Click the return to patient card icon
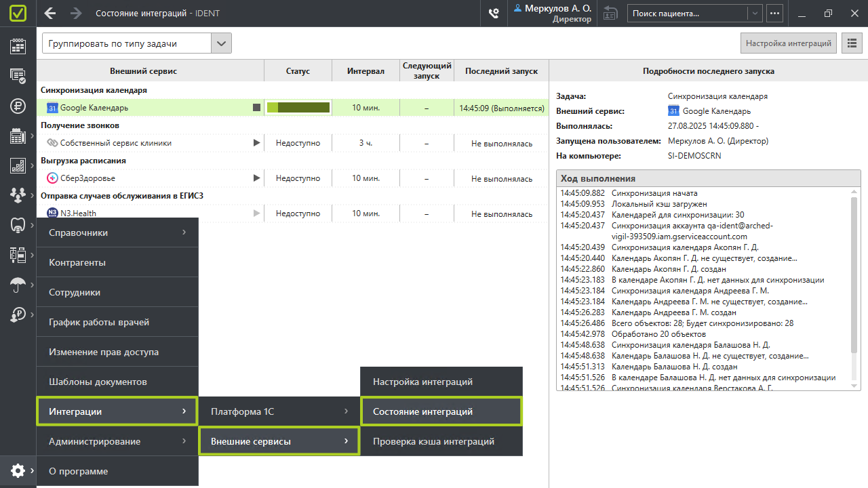Screen dimensions: 868x488 tap(610, 14)
